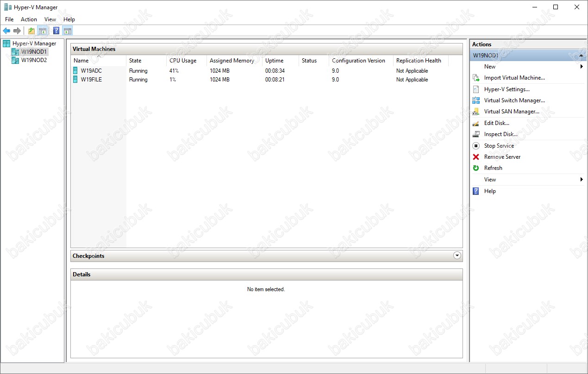Click the Inspect Disk icon

(476, 134)
